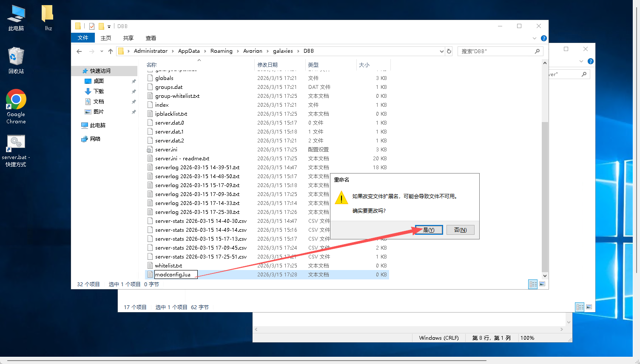Select 此电脑 in the navigation pane

coord(97,125)
